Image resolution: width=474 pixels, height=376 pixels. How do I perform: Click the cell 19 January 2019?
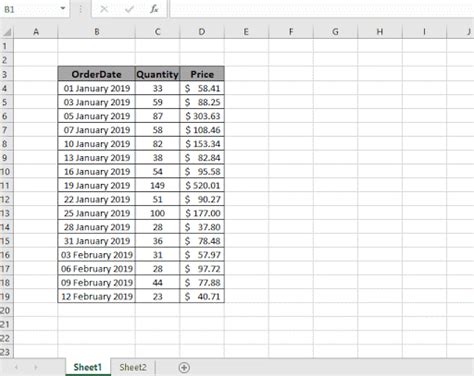(97, 185)
